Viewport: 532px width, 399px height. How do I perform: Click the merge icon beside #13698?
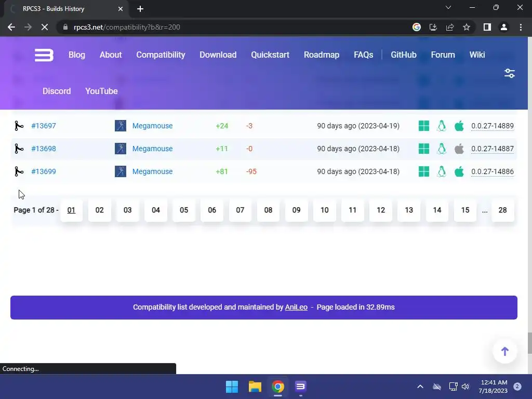19,149
